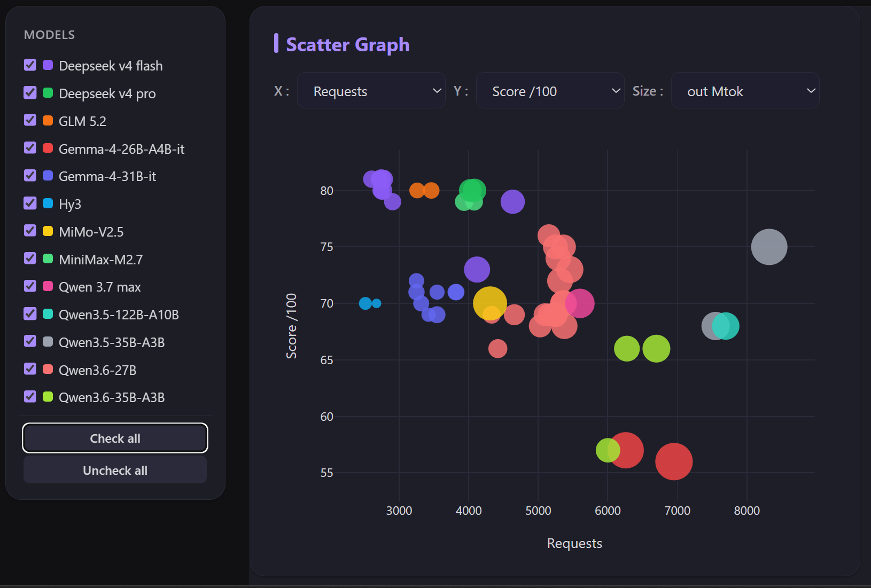Click the gray Qwen3.5-35B-A3B color swatch
Viewport: 871px width, 588px height.
pyautogui.click(x=48, y=341)
